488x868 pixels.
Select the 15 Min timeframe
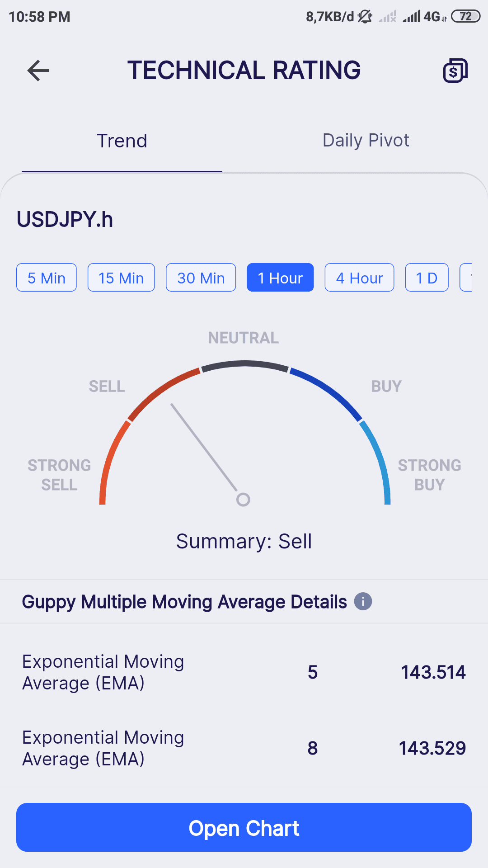coord(121,278)
